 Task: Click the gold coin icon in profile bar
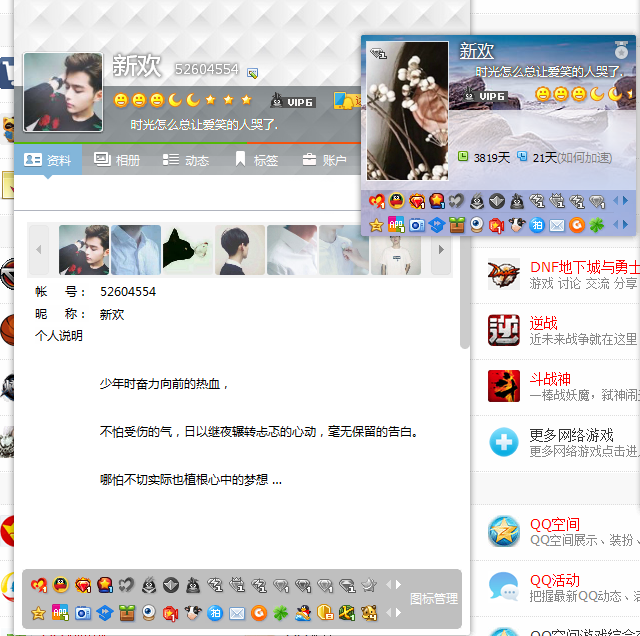325,613
